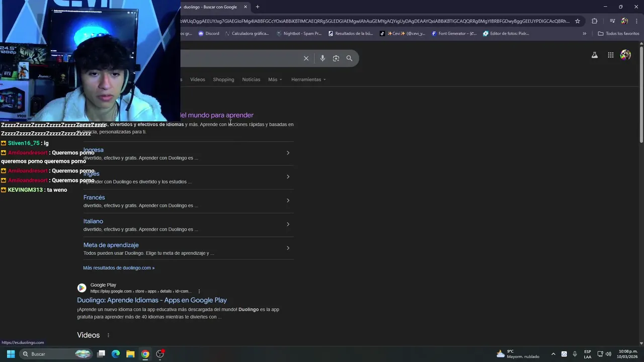Expand the Más dropdown
This screenshot has width=644, height=362.
pos(275,79)
